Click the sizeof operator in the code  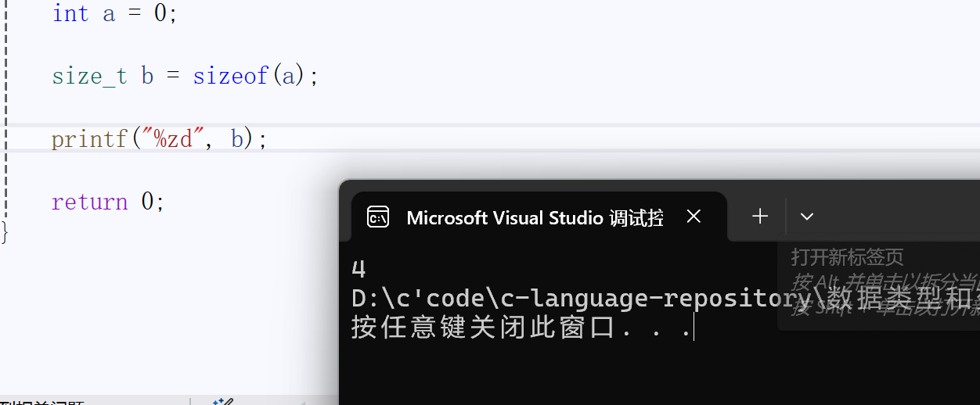(x=231, y=76)
